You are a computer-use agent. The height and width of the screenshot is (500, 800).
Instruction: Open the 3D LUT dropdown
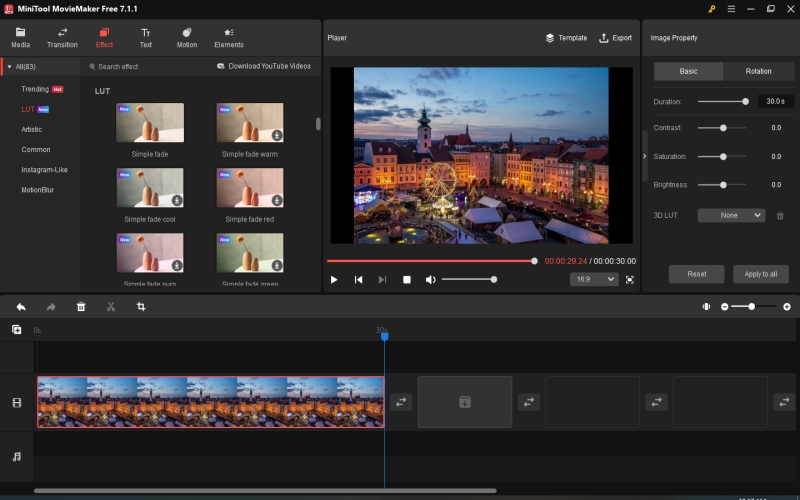731,215
